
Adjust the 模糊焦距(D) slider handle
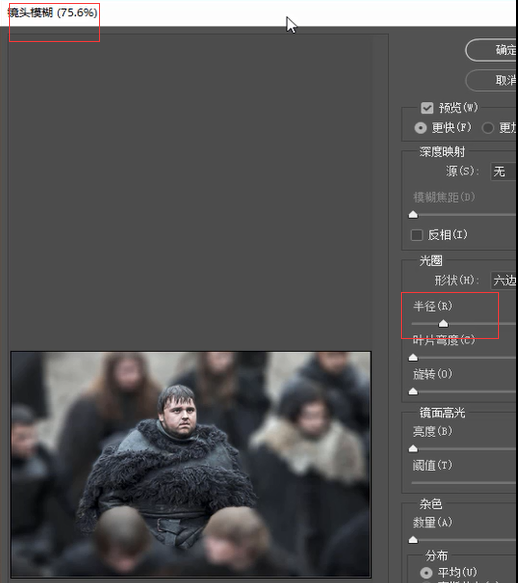(x=413, y=215)
